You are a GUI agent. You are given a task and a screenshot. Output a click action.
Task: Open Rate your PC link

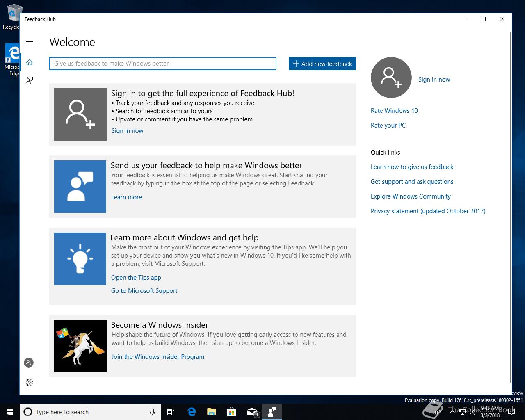coord(388,126)
